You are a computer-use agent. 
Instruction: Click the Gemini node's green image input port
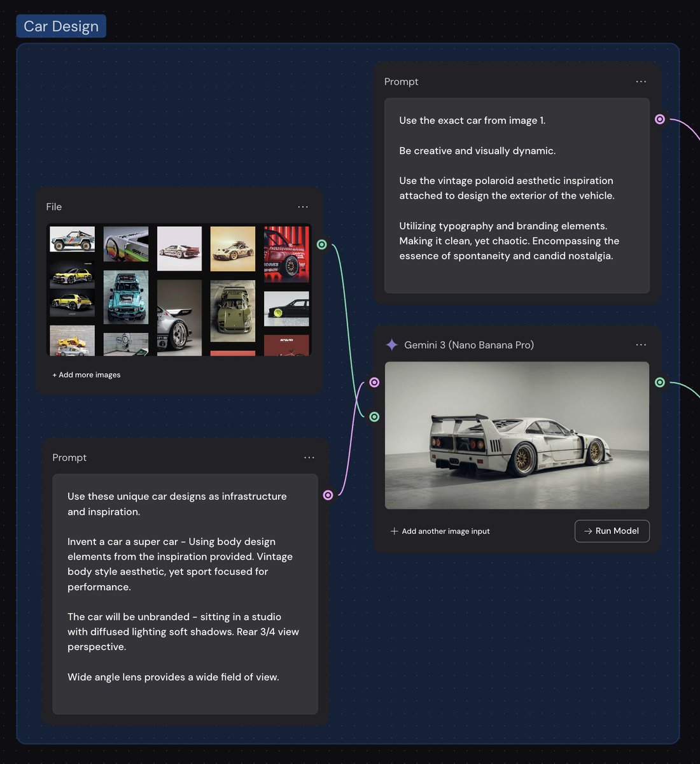374,416
